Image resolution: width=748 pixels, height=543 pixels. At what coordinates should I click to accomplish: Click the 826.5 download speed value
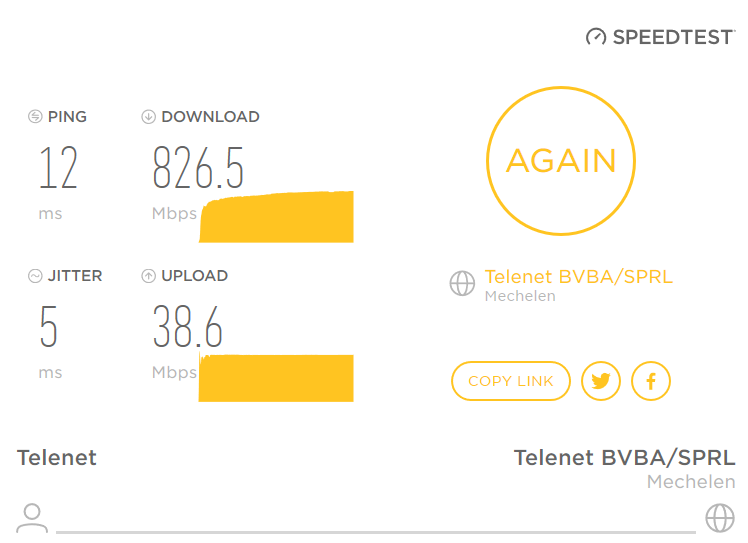[198, 167]
